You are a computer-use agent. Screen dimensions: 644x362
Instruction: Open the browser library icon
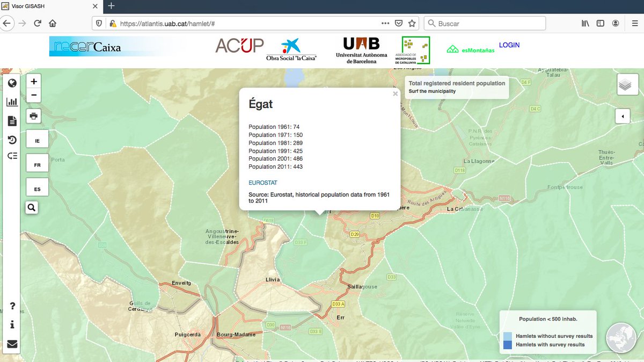tap(586, 24)
